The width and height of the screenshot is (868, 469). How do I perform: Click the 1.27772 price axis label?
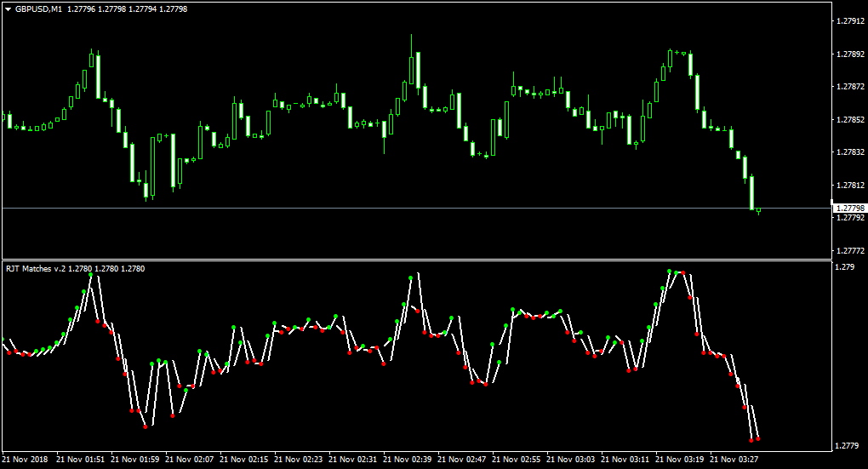point(850,251)
